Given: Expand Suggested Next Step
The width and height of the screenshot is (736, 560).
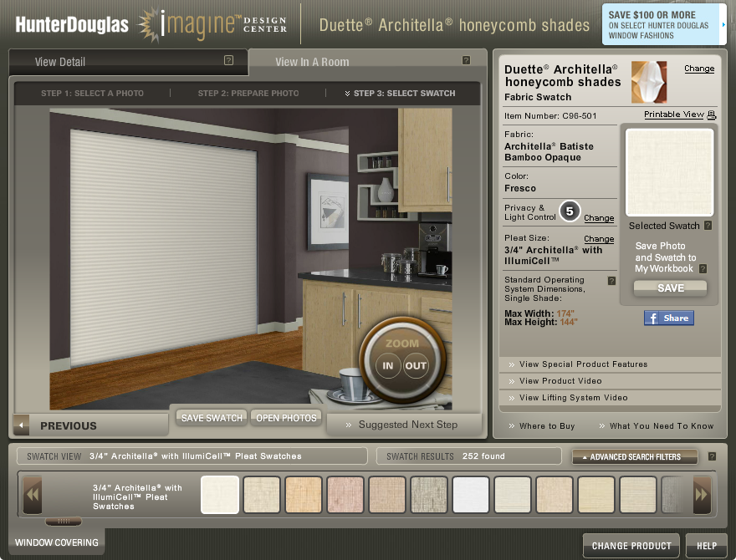Looking at the screenshot, I should click(403, 425).
